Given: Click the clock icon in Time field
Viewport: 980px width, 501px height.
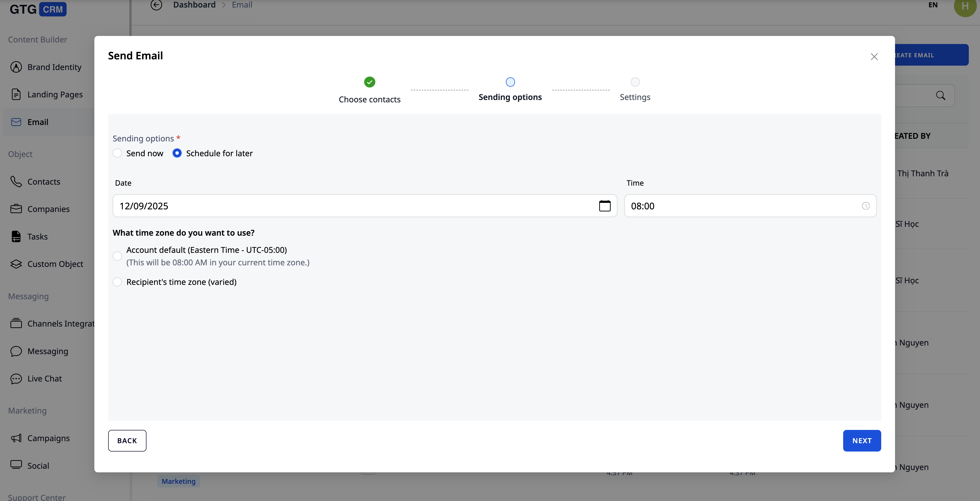Looking at the screenshot, I should tap(866, 206).
